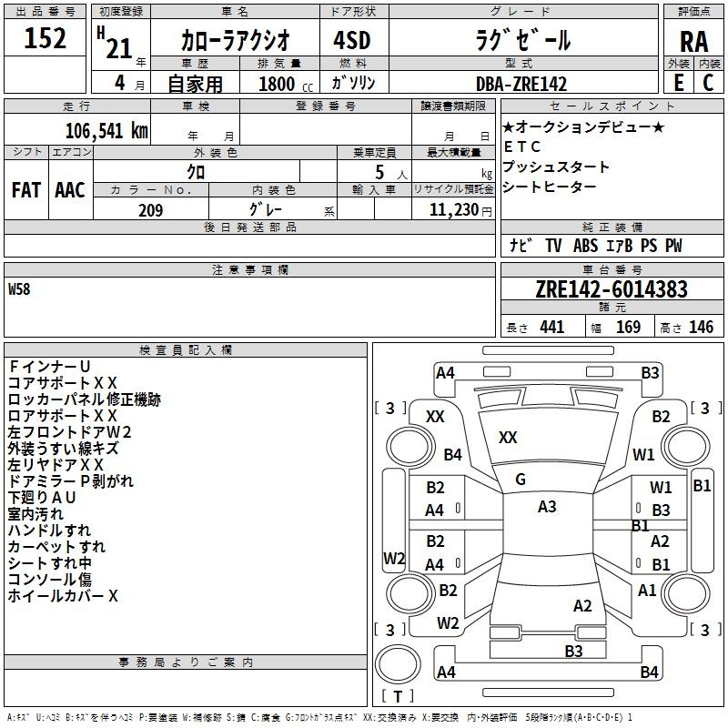Viewport: 728px width, 728px height.
Task: Click equipment item TV
Action: point(553,245)
